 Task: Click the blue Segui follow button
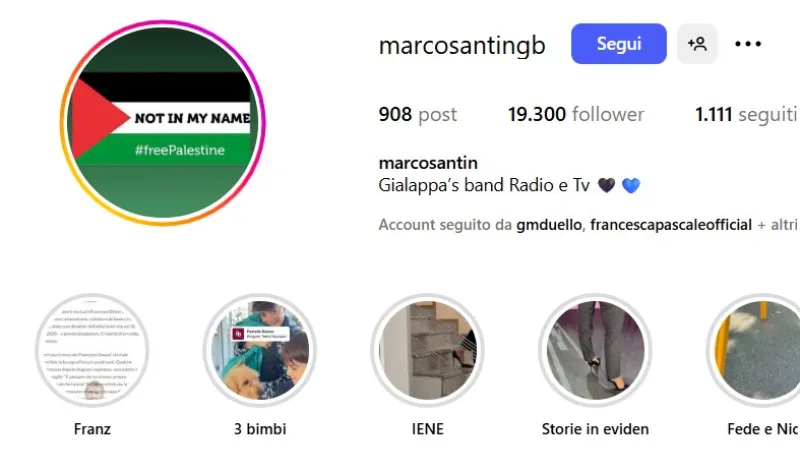tap(618, 44)
